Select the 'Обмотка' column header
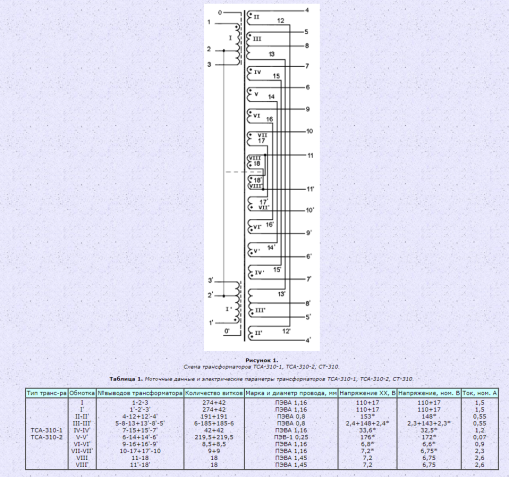The image size is (509, 477). coord(82,393)
